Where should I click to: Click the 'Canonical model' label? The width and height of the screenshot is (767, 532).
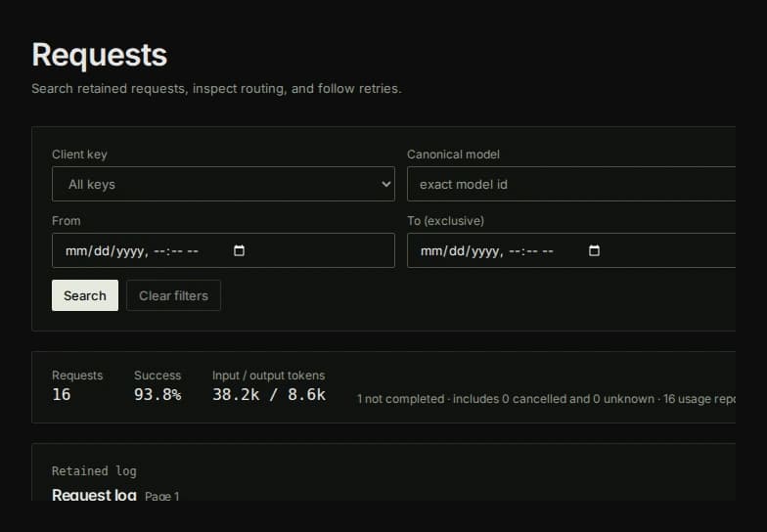(x=454, y=155)
